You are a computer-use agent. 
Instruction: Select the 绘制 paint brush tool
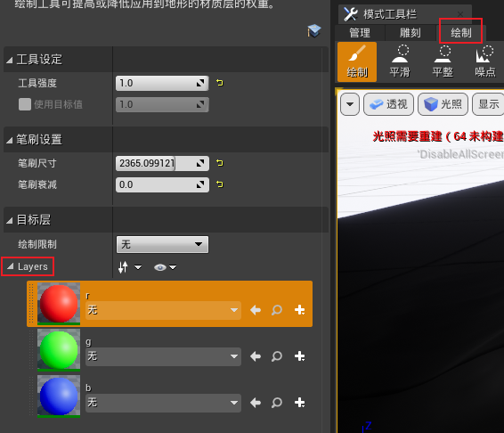point(357,61)
